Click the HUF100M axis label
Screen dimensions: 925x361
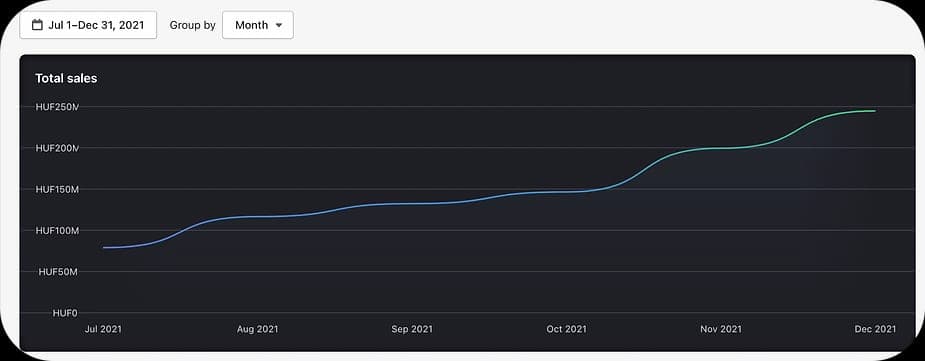pos(57,231)
